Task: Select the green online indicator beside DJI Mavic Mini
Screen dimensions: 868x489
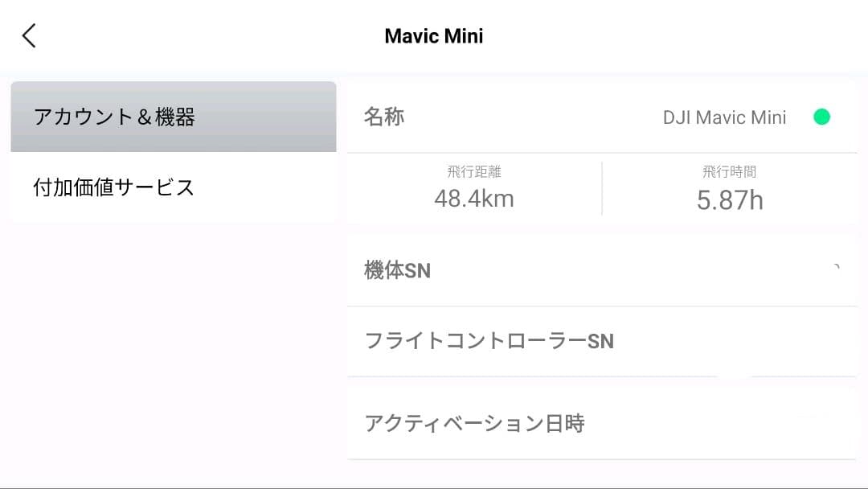Action: 821,117
